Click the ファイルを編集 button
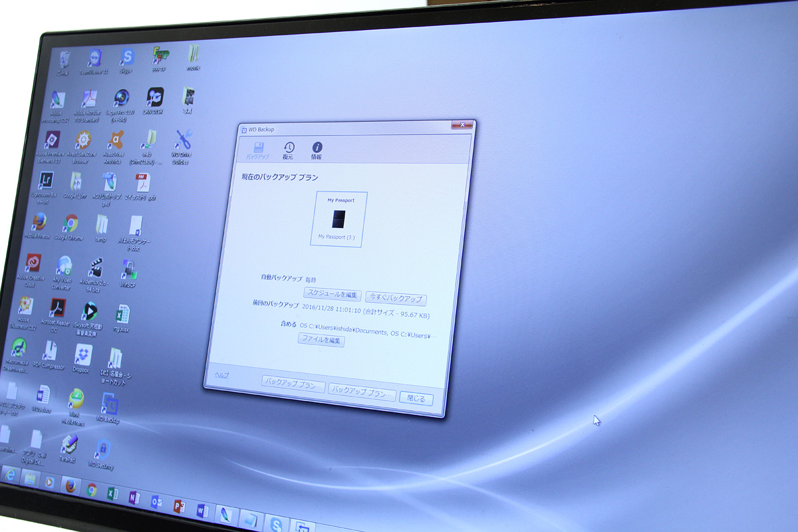Image resolution: width=798 pixels, height=532 pixels. [x=321, y=340]
